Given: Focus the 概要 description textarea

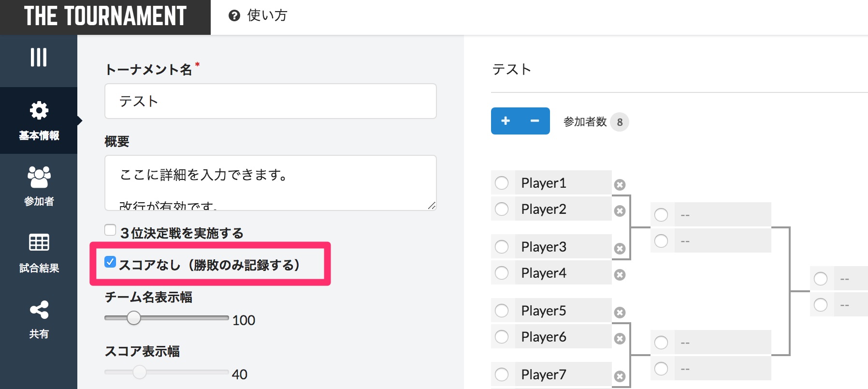Looking at the screenshot, I should coord(271,182).
